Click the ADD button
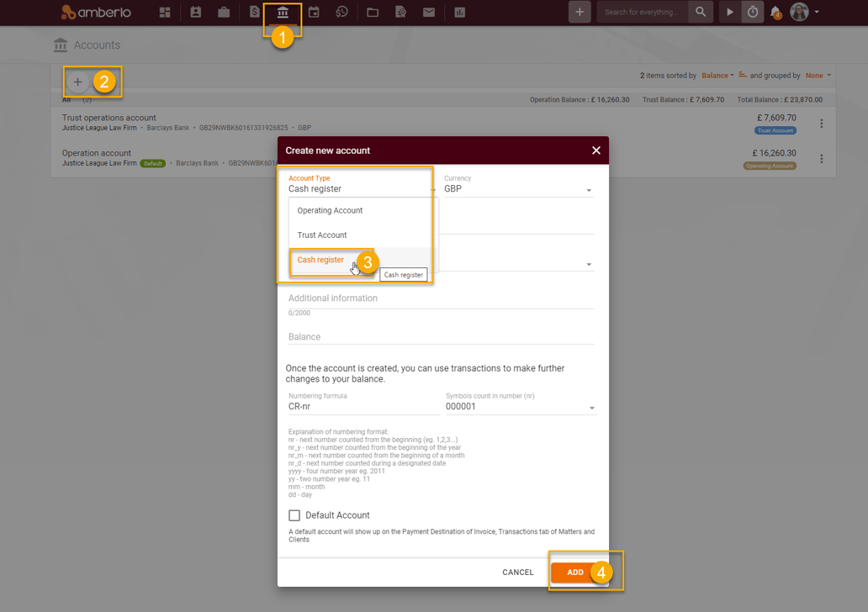This screenshot has height=612, width=868. (x=575, y=572)
